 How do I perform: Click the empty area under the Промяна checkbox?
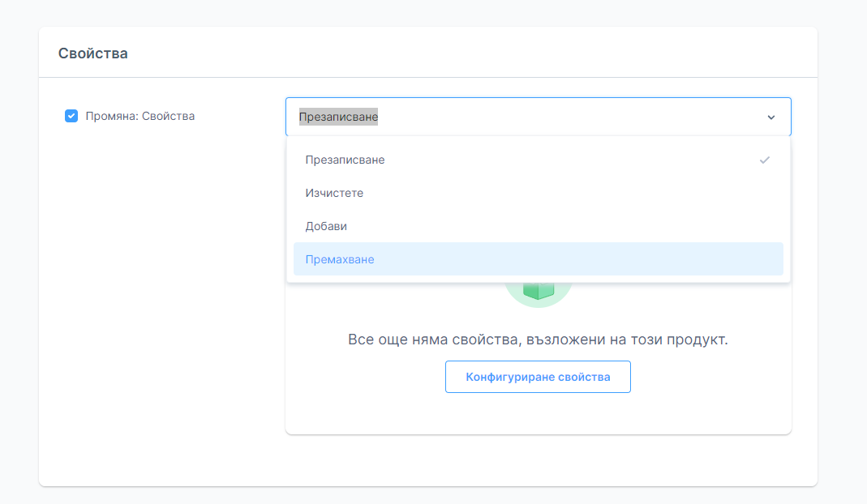[162, 284]
